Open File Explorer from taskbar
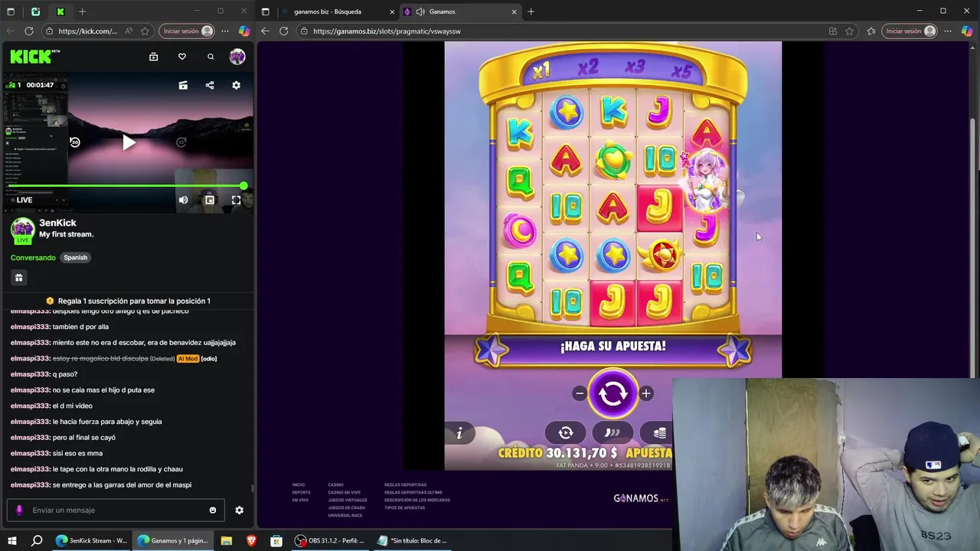Viewport: 980px width, 551px height. point(227,540)
